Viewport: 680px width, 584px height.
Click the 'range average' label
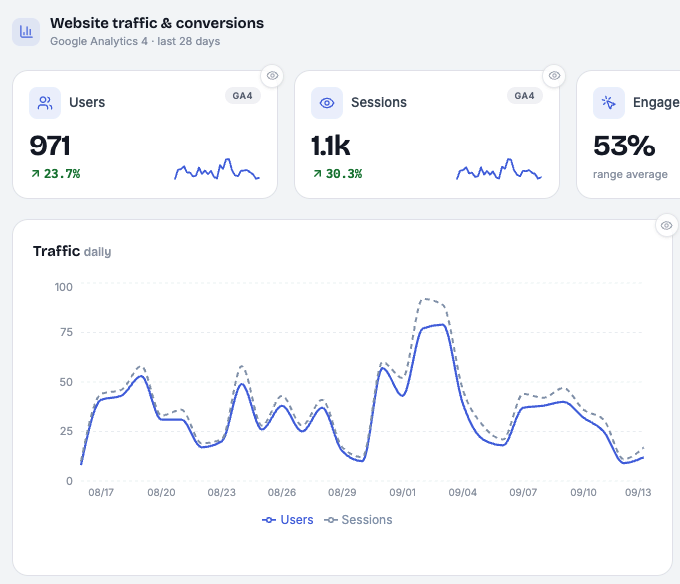point(630,174)
